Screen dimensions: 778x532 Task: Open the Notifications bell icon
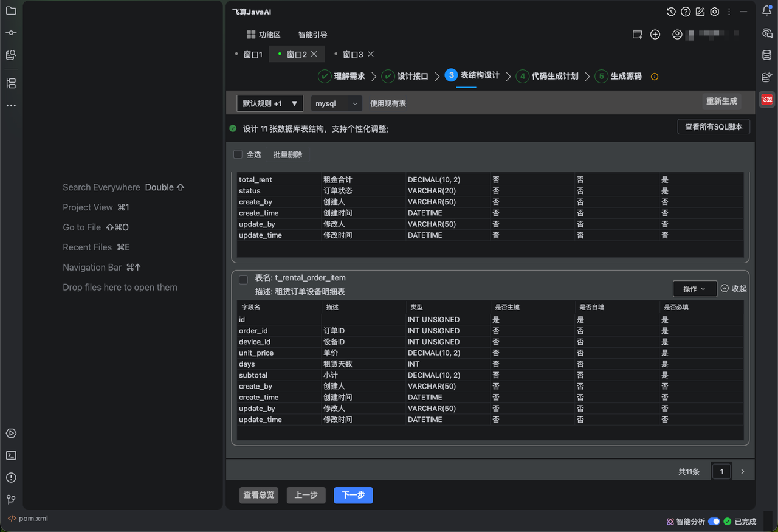coord(767,11)
